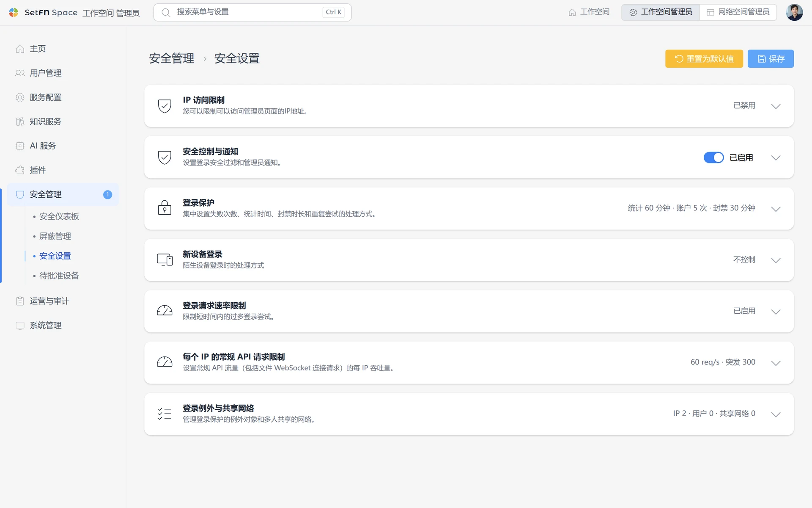The image size is (812, 508).
Task: Expand the 安全控制与通知 section chevron
Action: tap(776, 157)
